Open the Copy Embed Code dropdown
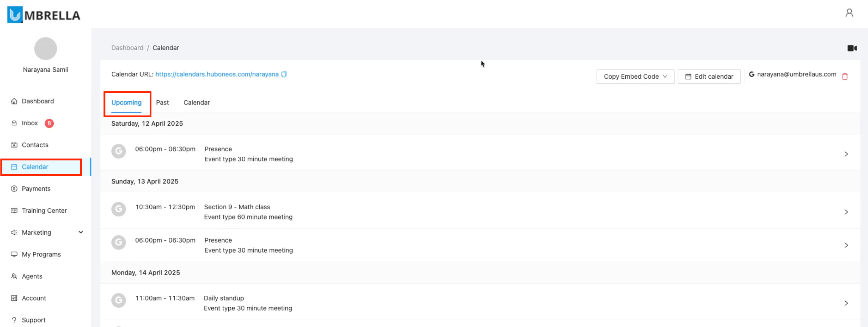The height and width of the screenshot is (327, 868). click(635, 77)
